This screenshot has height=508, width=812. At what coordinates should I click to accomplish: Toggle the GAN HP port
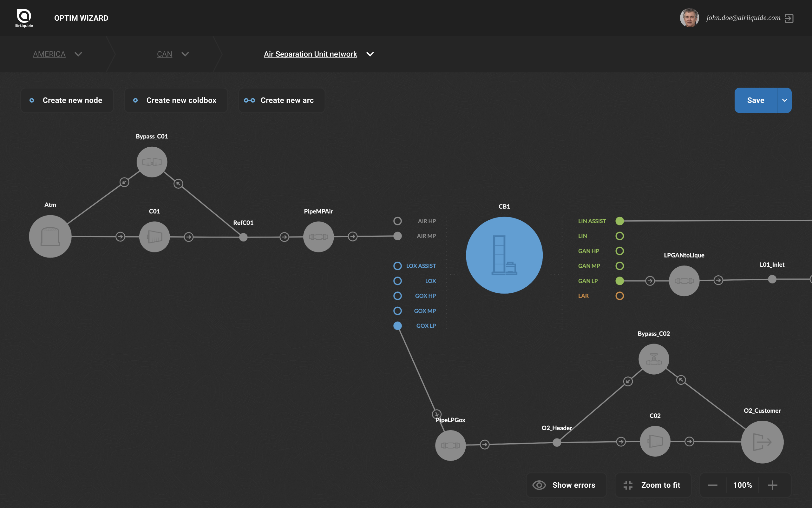619,251
